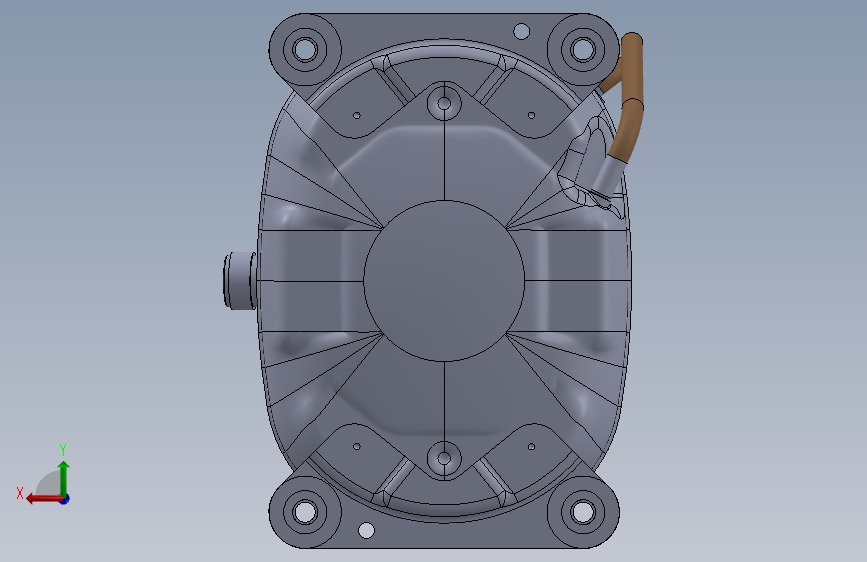This screenshot has height=562, width=867.
Task: Select the top-right mounting foot hole
Action: click(583, 49)
